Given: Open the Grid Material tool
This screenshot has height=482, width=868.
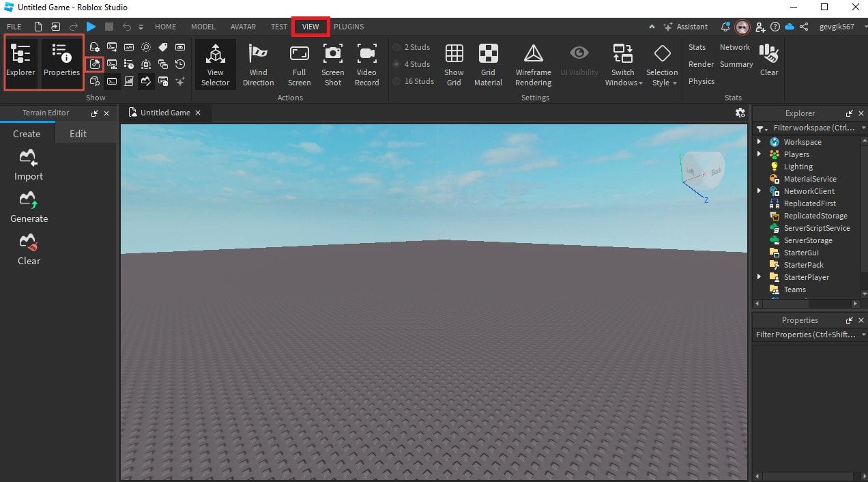Looking at the screenshot, I should pos(488,64).
